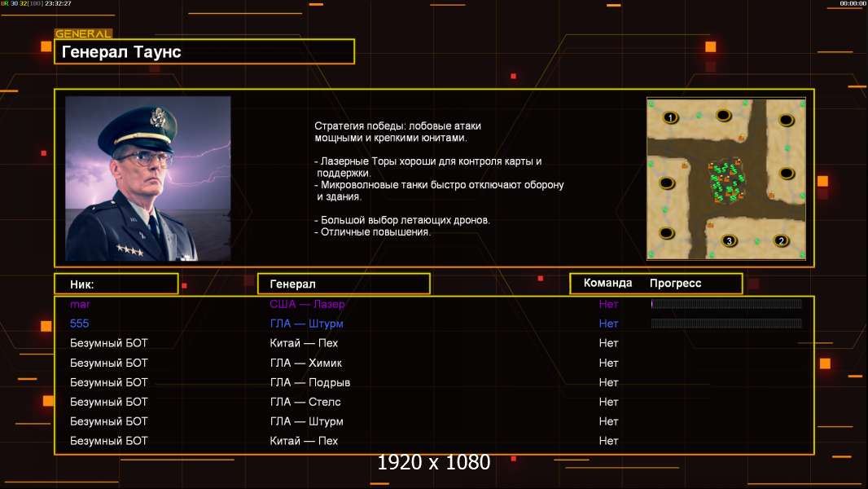Click team "Нет" in the ГЛА — Стелс row

coord(608,402)
